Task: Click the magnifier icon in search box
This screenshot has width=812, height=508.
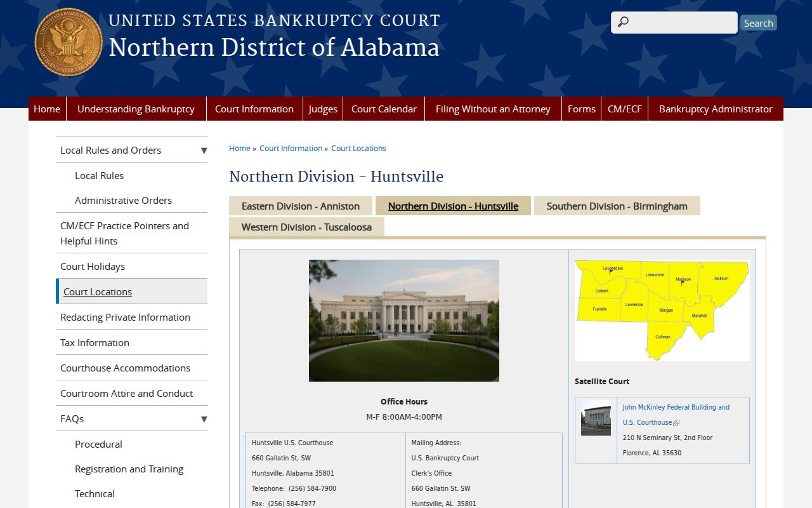Action: pyautogui.click(x=623, y=22)
